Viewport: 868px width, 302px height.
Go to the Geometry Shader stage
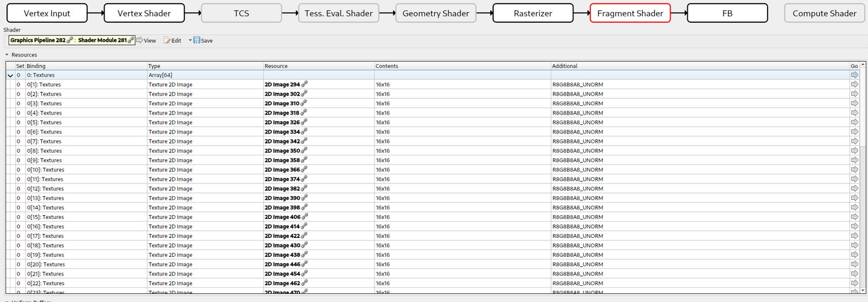[436, 13]
